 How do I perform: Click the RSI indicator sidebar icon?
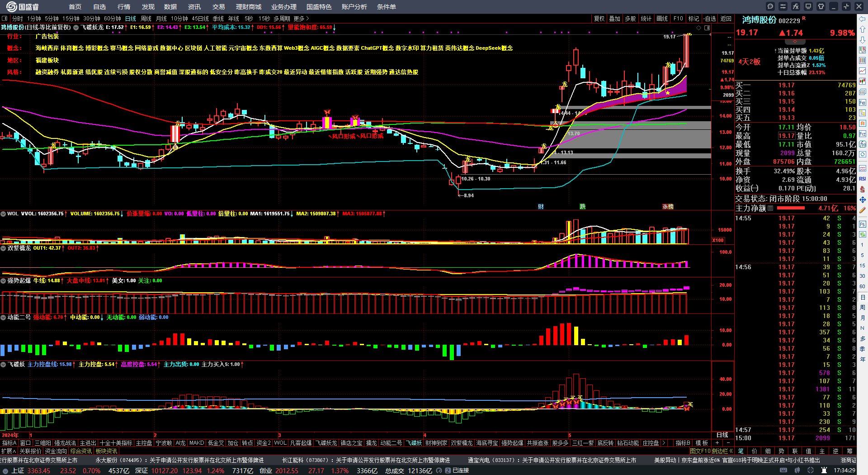pyautogui.click(x=863, y=179)
